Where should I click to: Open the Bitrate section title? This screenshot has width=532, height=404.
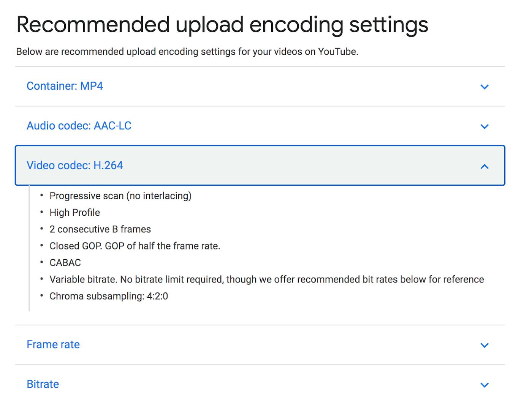pos(43,384)
